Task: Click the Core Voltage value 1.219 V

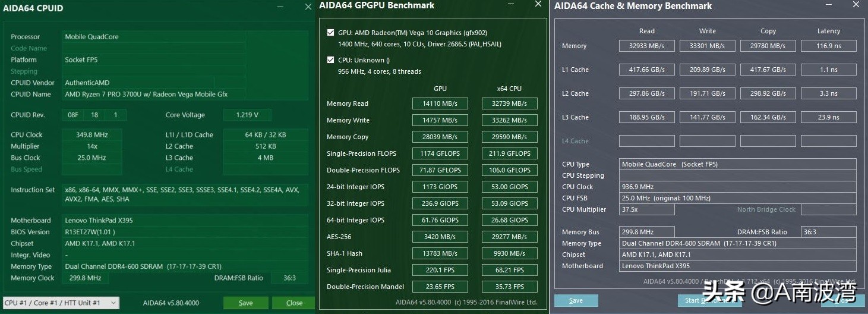Action: pos(247,115)
